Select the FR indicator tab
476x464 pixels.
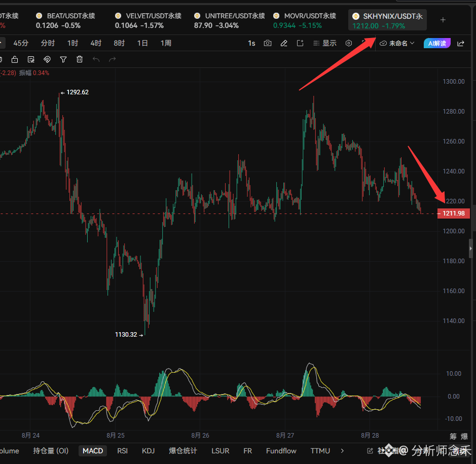pyautogui.click(x=247, y=451)
